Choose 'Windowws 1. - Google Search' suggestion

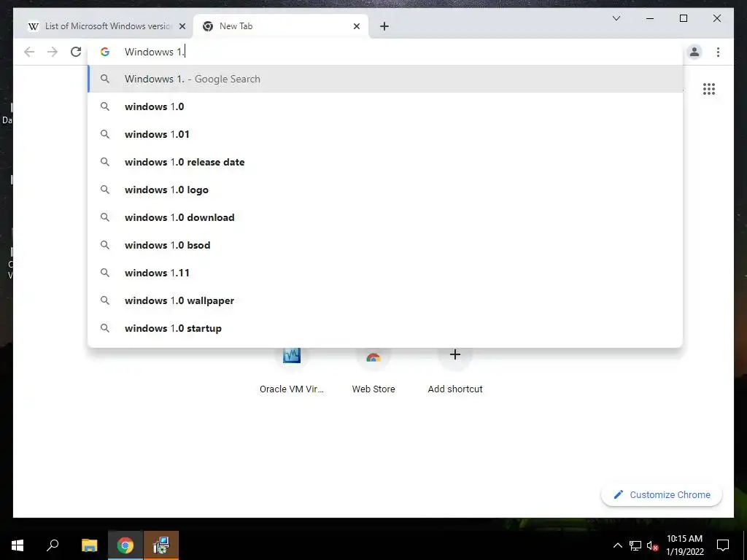[x=385, y=79]
